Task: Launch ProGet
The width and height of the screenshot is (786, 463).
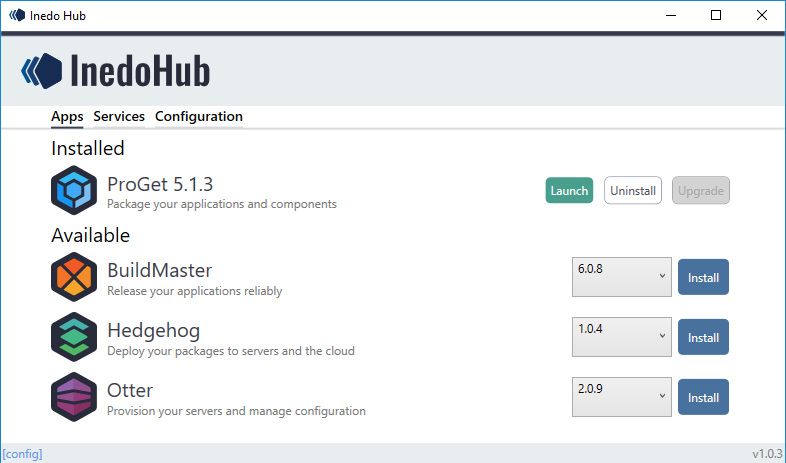Action: (569, 190)
